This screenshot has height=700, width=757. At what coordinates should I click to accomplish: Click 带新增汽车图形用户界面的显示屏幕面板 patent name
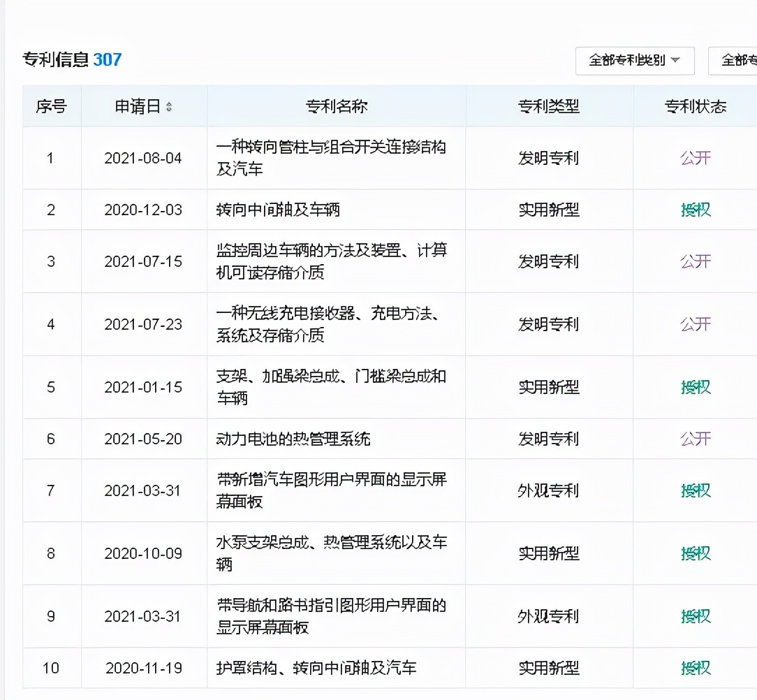pyautogui.click(x=331, y=490)
